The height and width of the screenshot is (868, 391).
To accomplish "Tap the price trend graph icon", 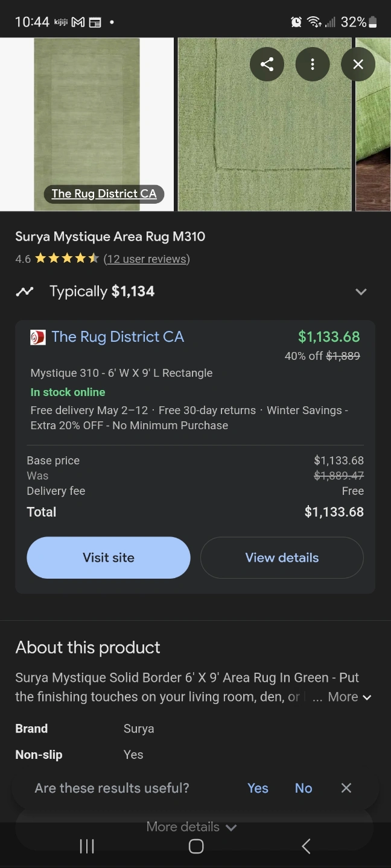I will (25, 292).
